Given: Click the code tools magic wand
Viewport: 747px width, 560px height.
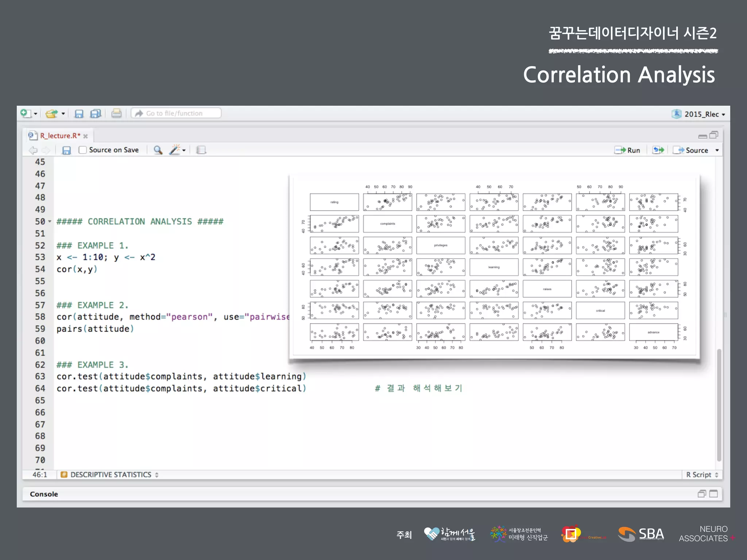Looking at the screenshot, I should [175, 150].
